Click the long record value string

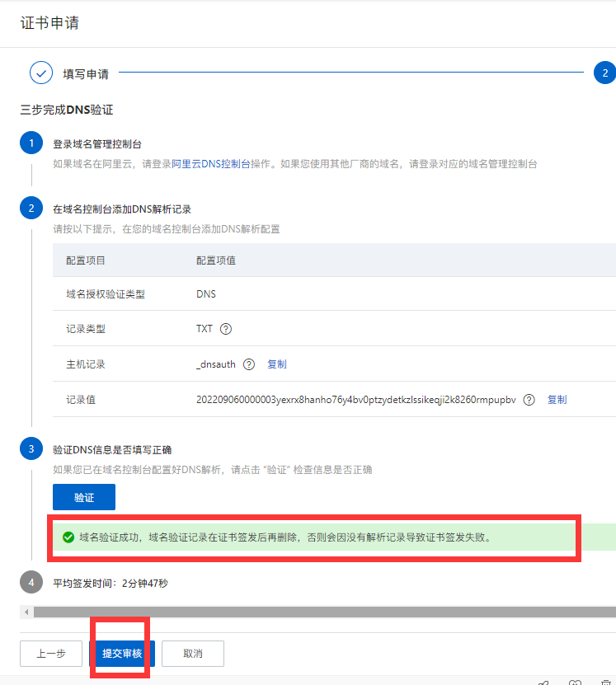click(355, 400)
